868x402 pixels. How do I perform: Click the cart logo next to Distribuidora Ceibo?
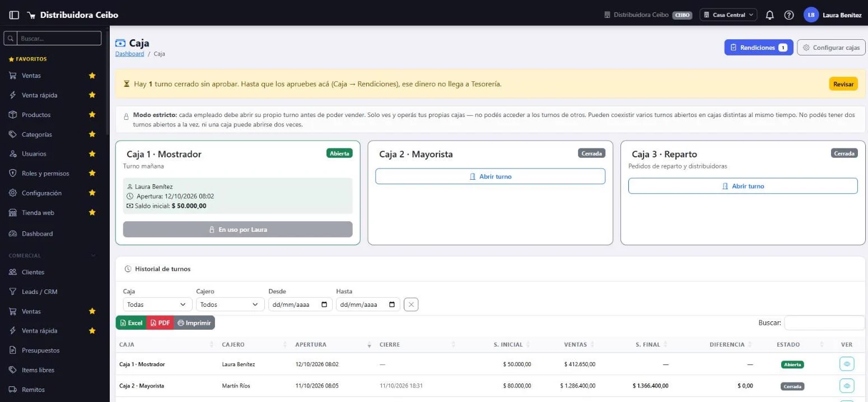pos(31,15)
